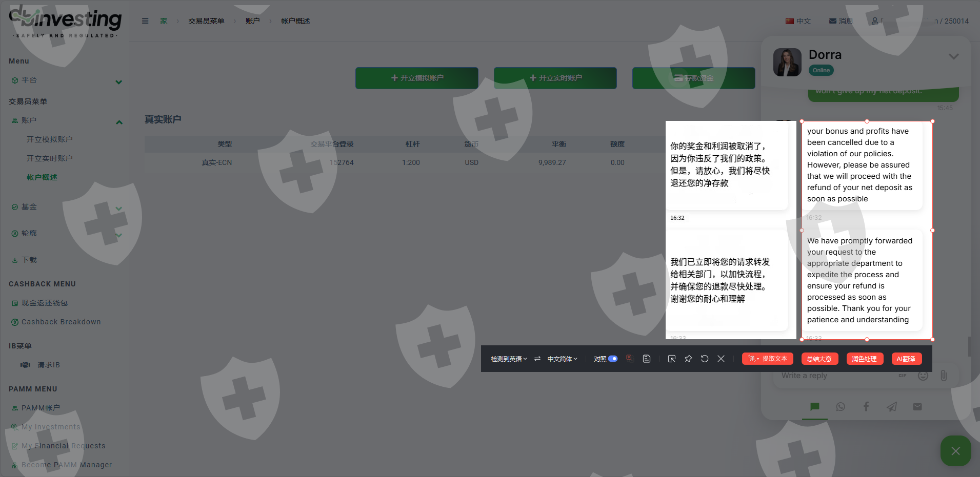This screenshot has width=980, height=477.
Task: Collapse the Dorra chat with the chevron
Action: click(x=954, y=56)
